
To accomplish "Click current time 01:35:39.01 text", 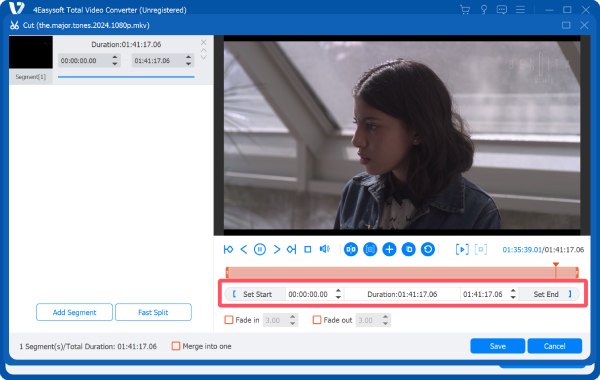I will point(522,250).
